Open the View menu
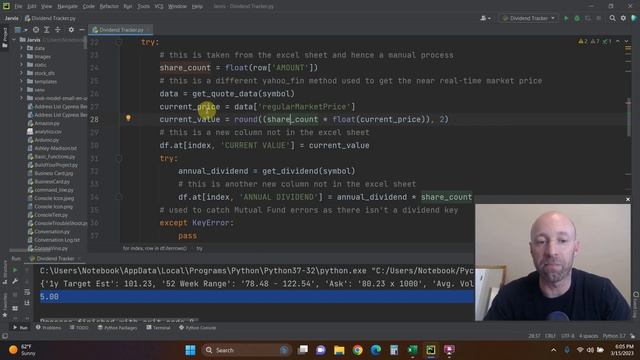The height and width of the screenshot is (360, 640). [47, 7]
